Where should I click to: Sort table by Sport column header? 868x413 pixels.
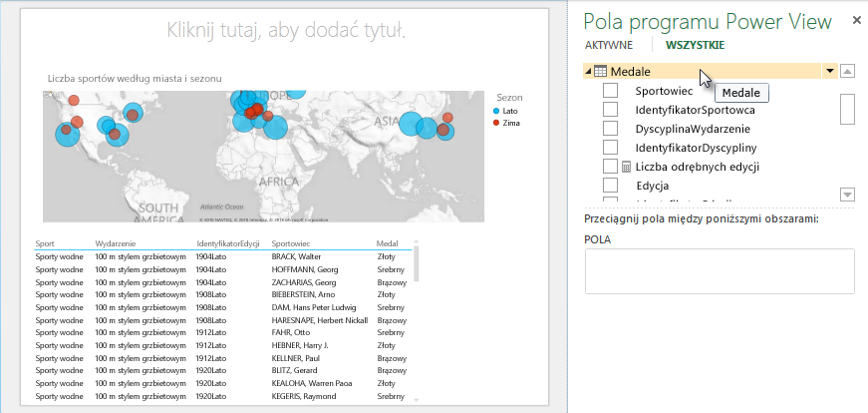[45, 243]
